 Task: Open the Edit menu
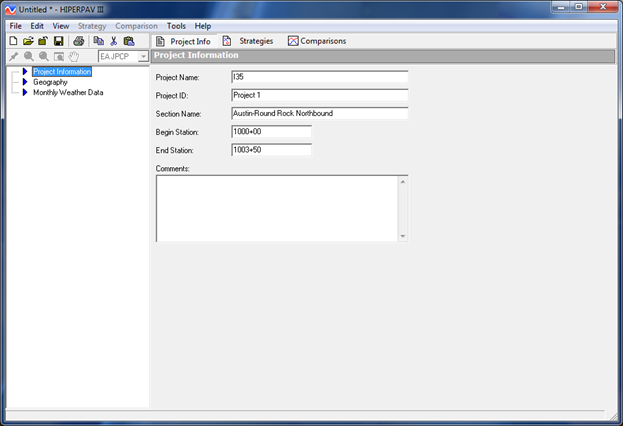(x=37, y=26)
